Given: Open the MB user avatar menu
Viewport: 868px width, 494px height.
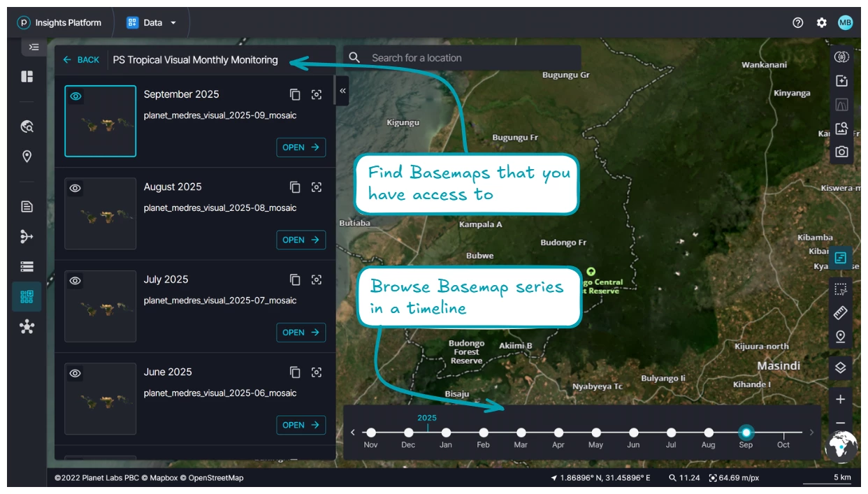Looking at the screenshot, I should (846, 22).
